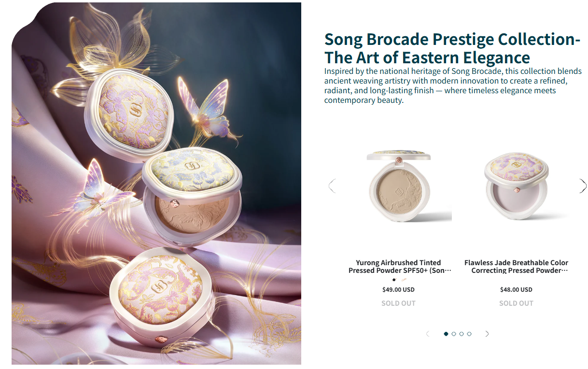Open the Yurong Airbrushed Tinted Pressed Powder title
Screen dimensions: 588x369
pos(399,267)
